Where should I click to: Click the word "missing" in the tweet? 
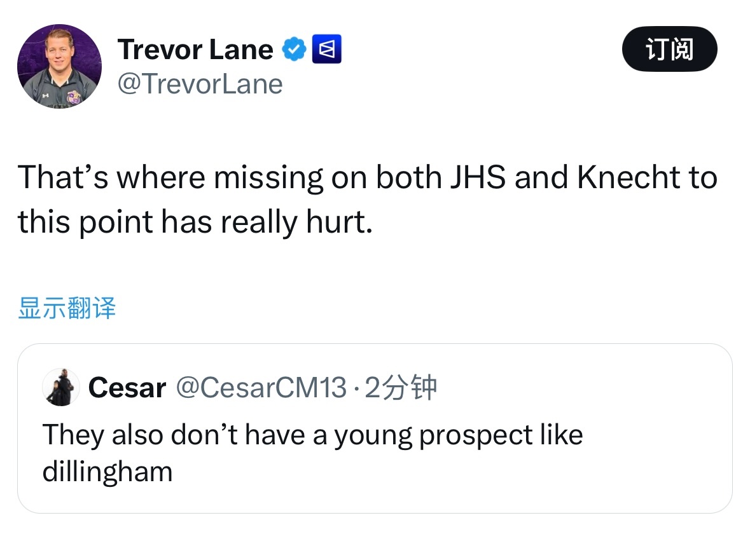click(268, 178)
